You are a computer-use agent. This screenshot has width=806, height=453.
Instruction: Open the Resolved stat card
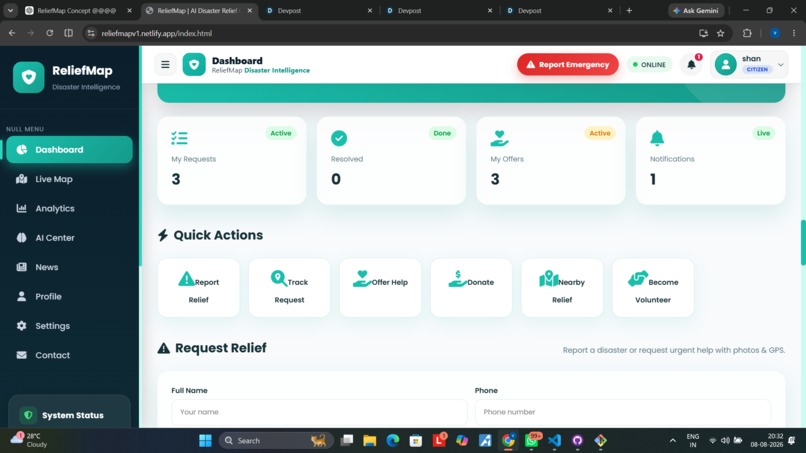click(391, 160)
